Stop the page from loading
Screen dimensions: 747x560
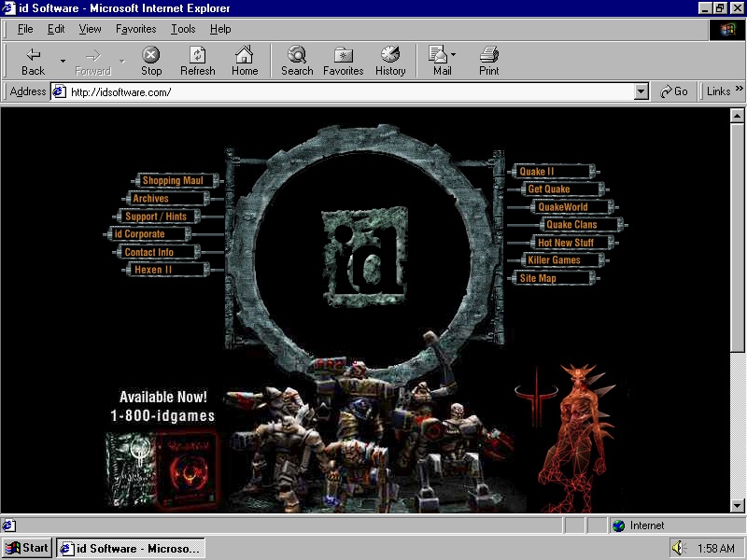point(151,62)
